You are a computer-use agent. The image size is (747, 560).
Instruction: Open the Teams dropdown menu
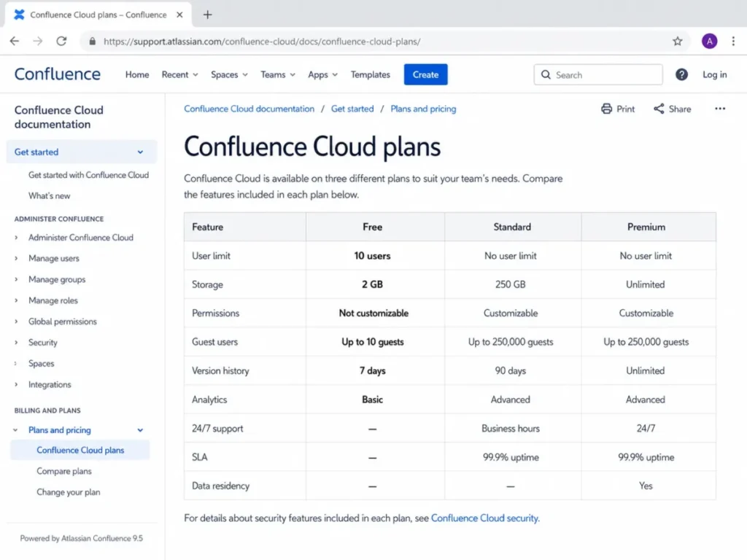pos(278,75)
